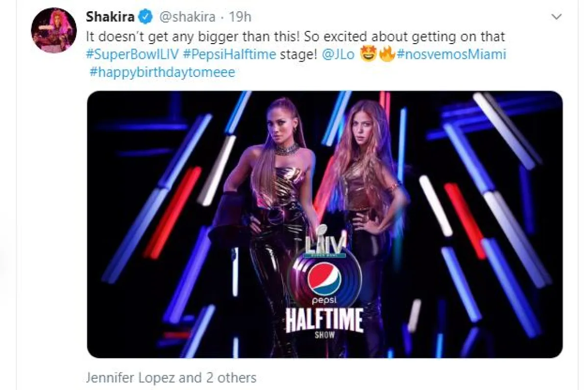
Task: Click the star-eyes emoji in the tweet
Action: point(368,54)
